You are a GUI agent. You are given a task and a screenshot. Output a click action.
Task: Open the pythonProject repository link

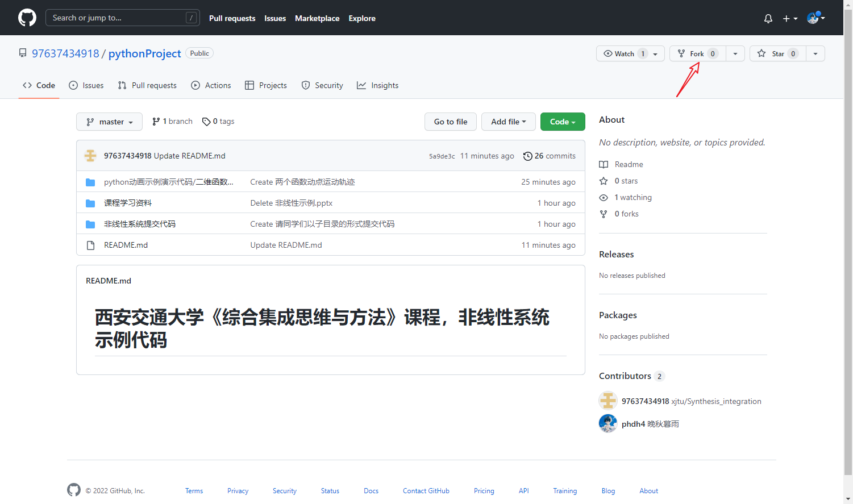(x=144, y=53)
